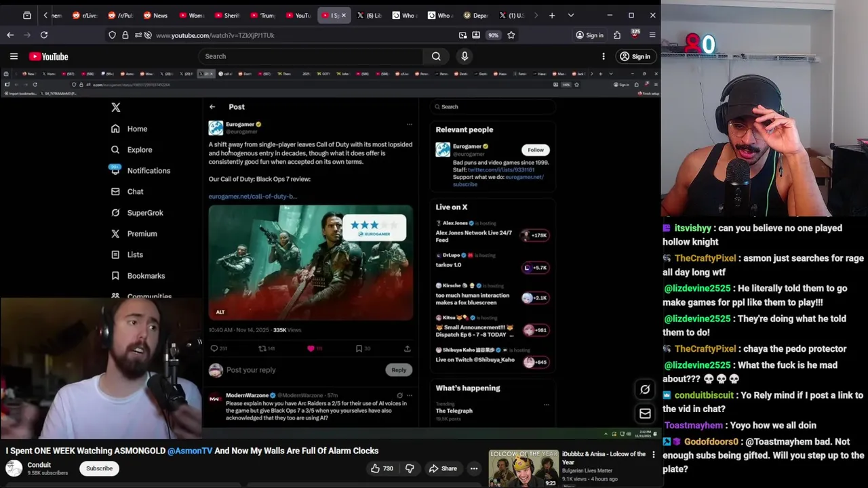The image size is (868, 488).
Task: Open the browser extensions puzzle icon
Action: (x=616, y=35)
